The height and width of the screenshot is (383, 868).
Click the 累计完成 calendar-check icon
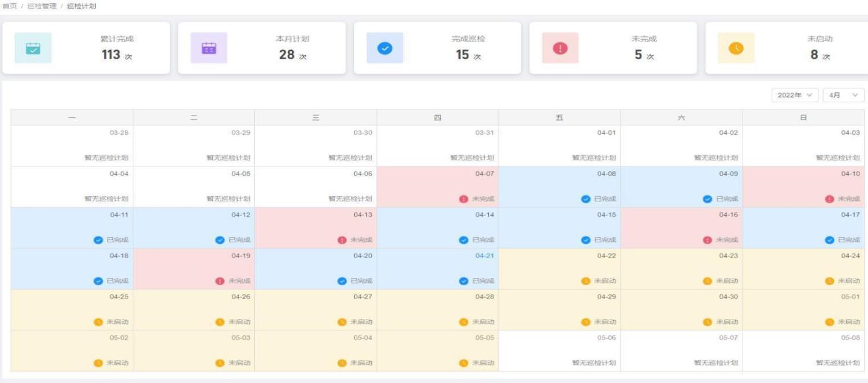pos(33,48)
